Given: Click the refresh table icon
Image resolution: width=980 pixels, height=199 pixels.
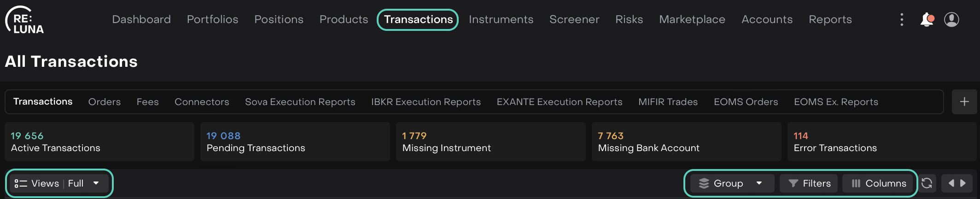Looking at the screenshot, I should 927,183.
